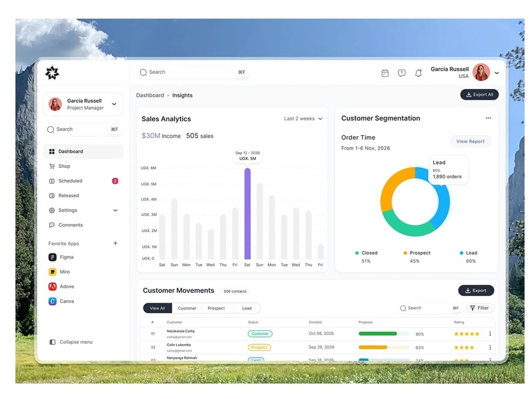532x399 pixels.
Task: Click the Collapse menu icon
Action: tap(53, 342)
